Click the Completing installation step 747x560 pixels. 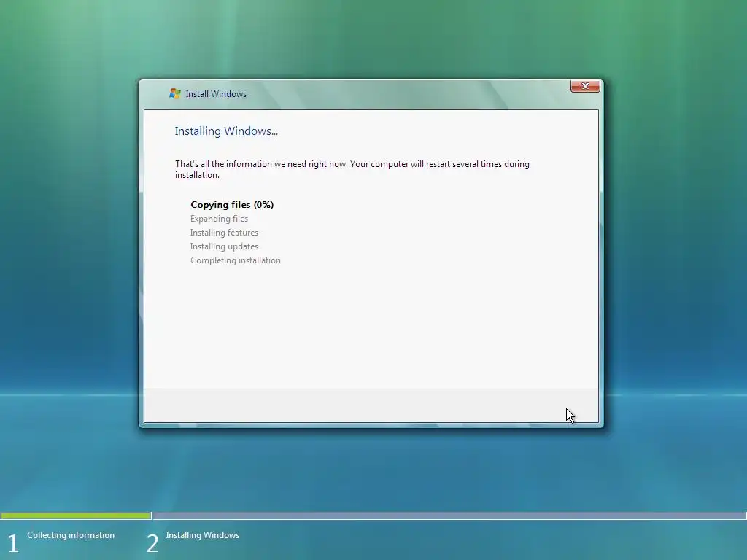pos(236,260)
